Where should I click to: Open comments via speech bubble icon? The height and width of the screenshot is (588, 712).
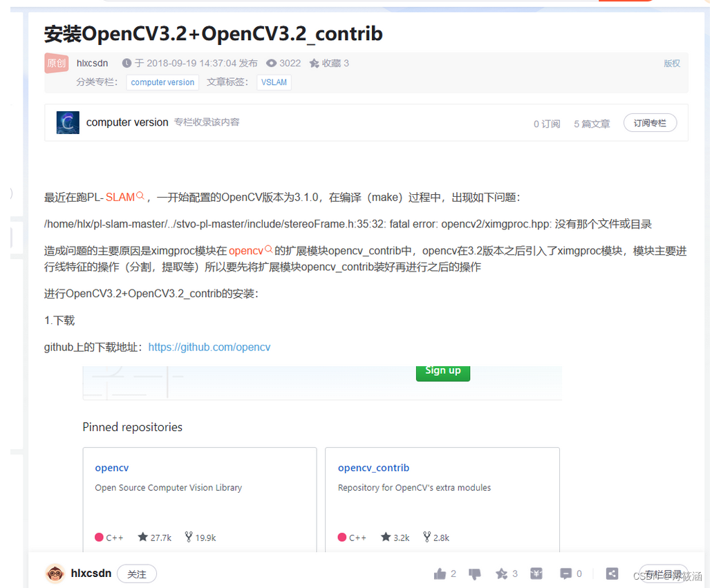tap(565, 574)
